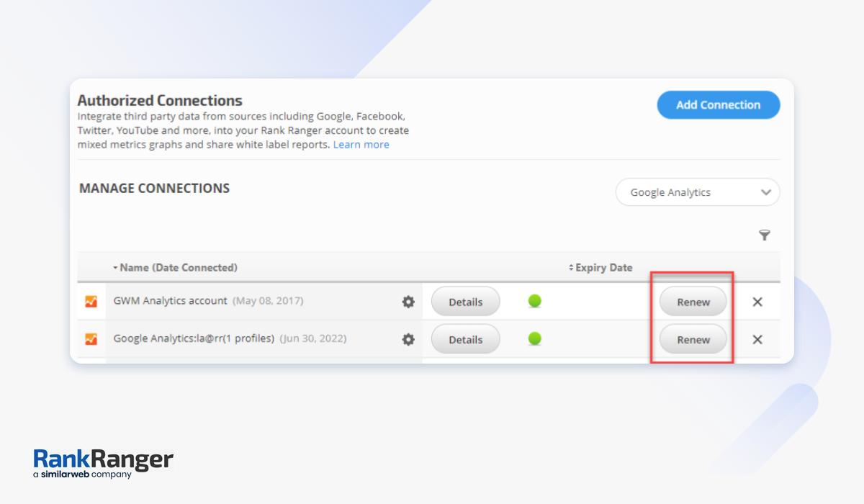This screenshot has height=504, width=864.
Task: Click the Rank Ranger logo
Action: point(103,463)
